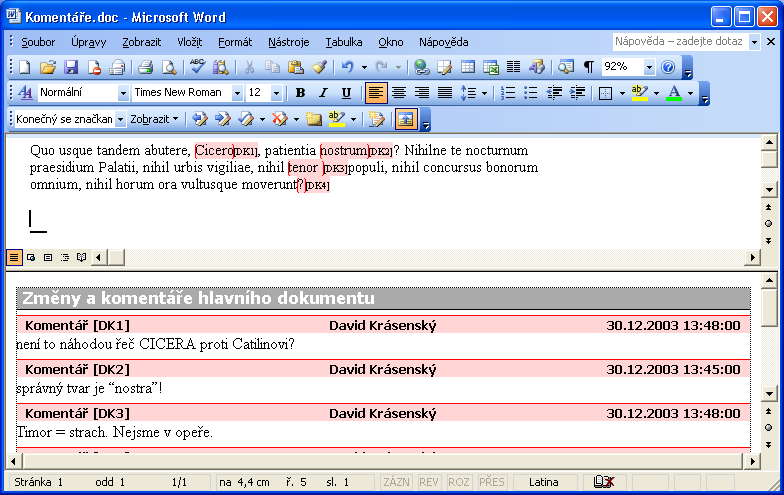Click spelling status icon in status bar

point(603,482)
